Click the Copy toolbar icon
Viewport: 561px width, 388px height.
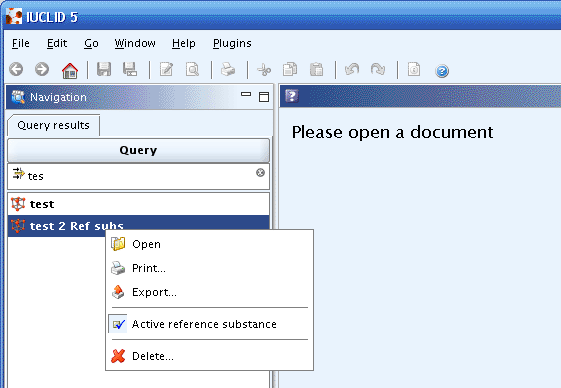(x=290, y=69)
